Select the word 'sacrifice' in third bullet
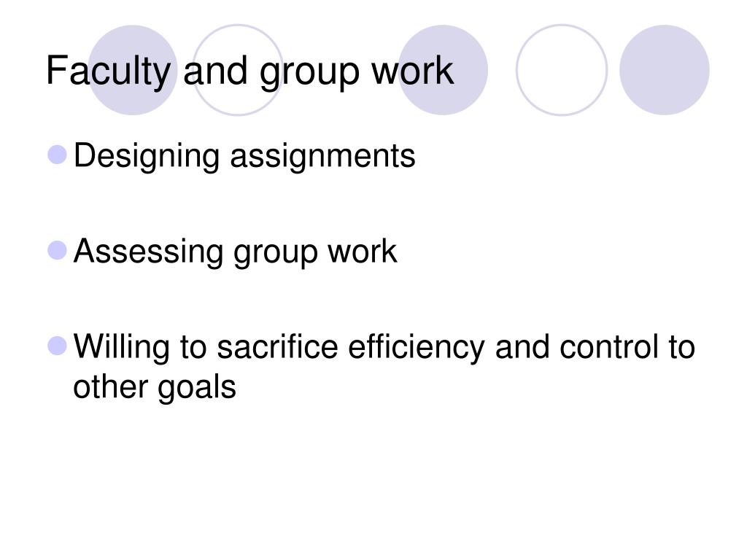This screenshot has width=747, height=560. [x=277, y=346]
